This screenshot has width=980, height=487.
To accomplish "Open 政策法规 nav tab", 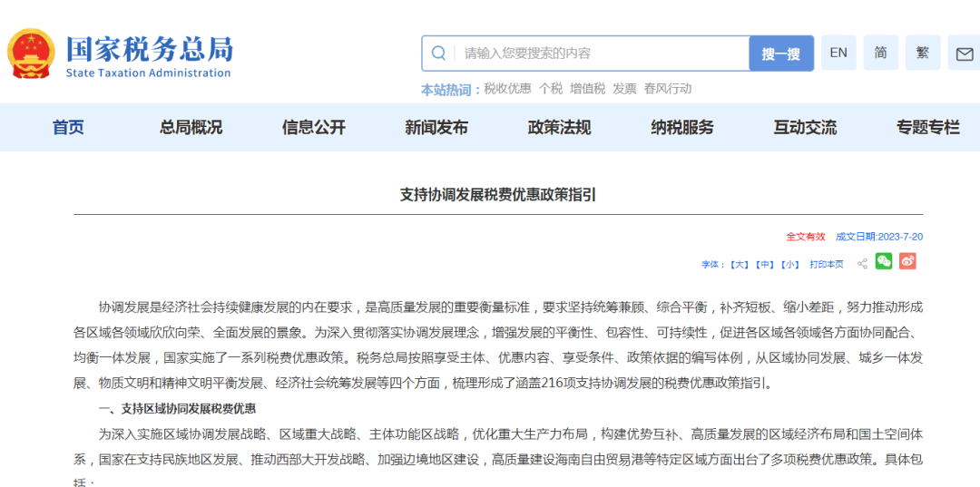I will (559, 127).
